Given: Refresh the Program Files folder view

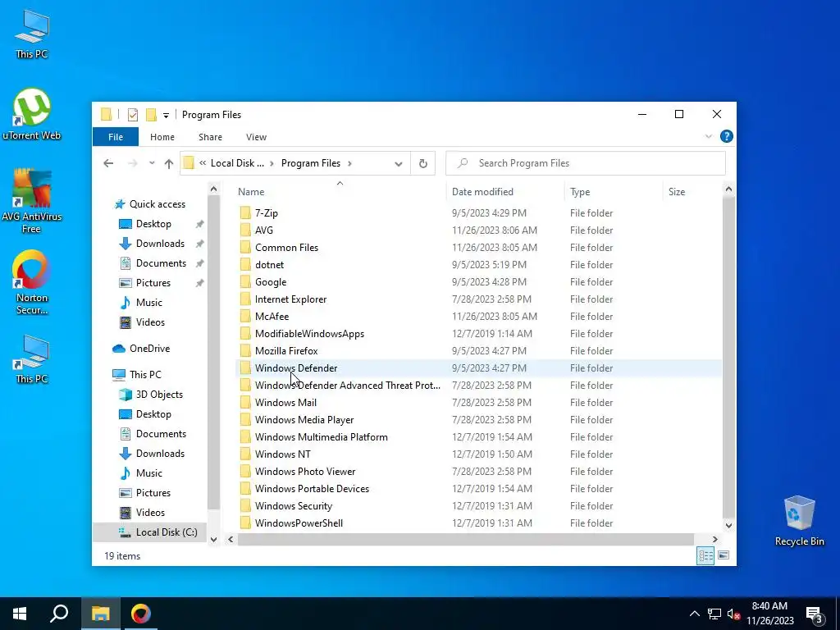Looking at the screenshot, I should (x=423, y=163).
